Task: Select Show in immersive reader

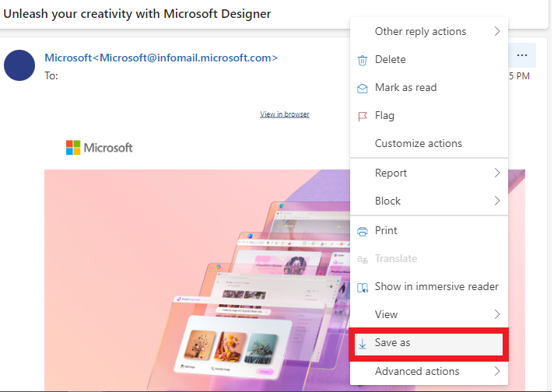Action: 429,286
